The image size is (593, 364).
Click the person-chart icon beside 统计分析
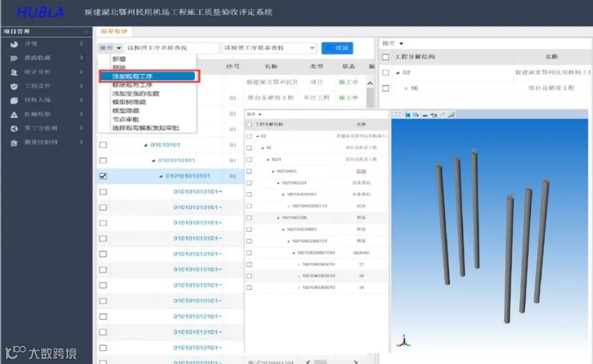(x=14, y=72)
